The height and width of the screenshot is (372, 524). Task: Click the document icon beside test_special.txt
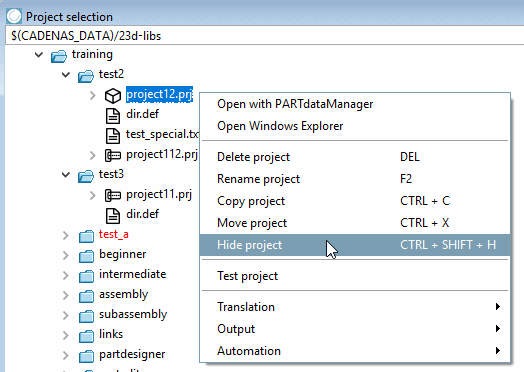pyautogui.click(x=113, y=136)
